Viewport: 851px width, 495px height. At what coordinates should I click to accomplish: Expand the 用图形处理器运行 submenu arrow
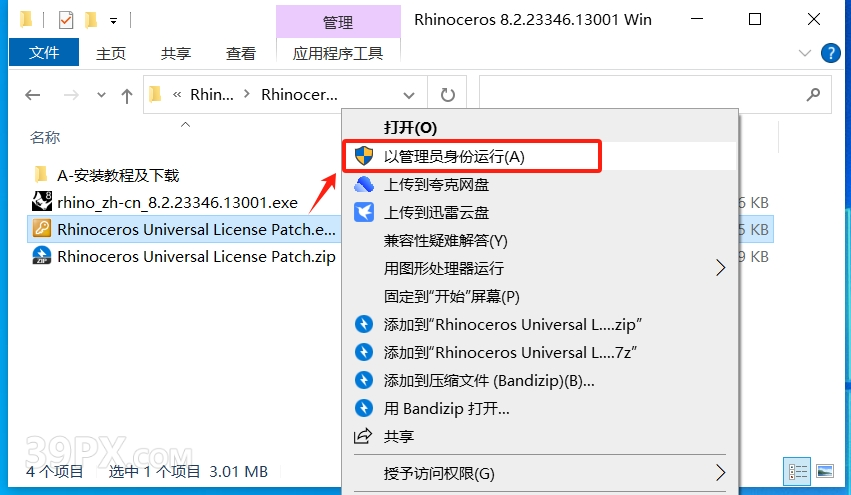point(720,268)
